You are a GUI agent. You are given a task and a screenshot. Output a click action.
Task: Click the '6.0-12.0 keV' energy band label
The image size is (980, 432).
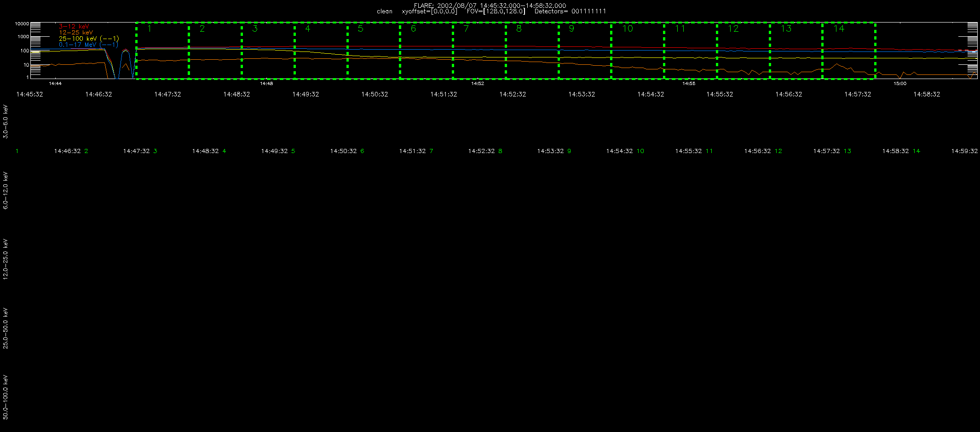[6, 190]
